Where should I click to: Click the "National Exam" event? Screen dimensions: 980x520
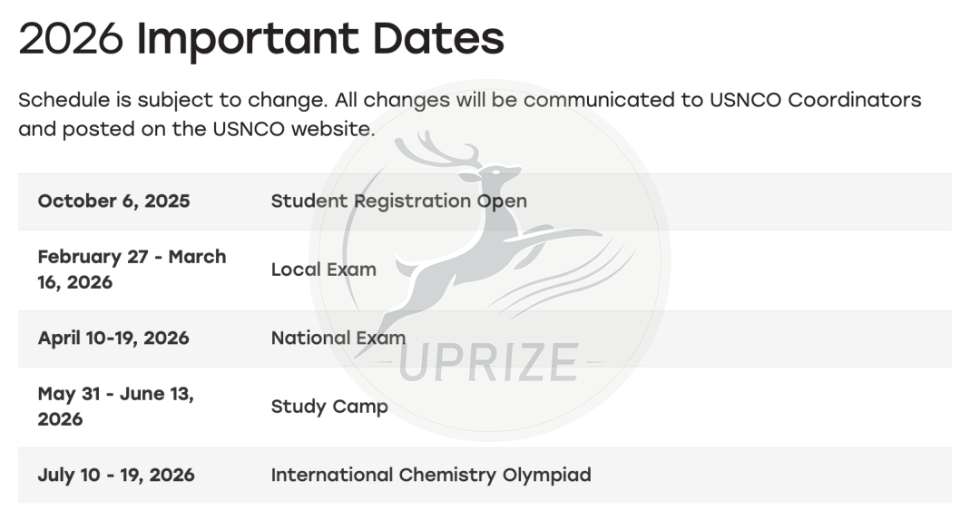[338, 338]
